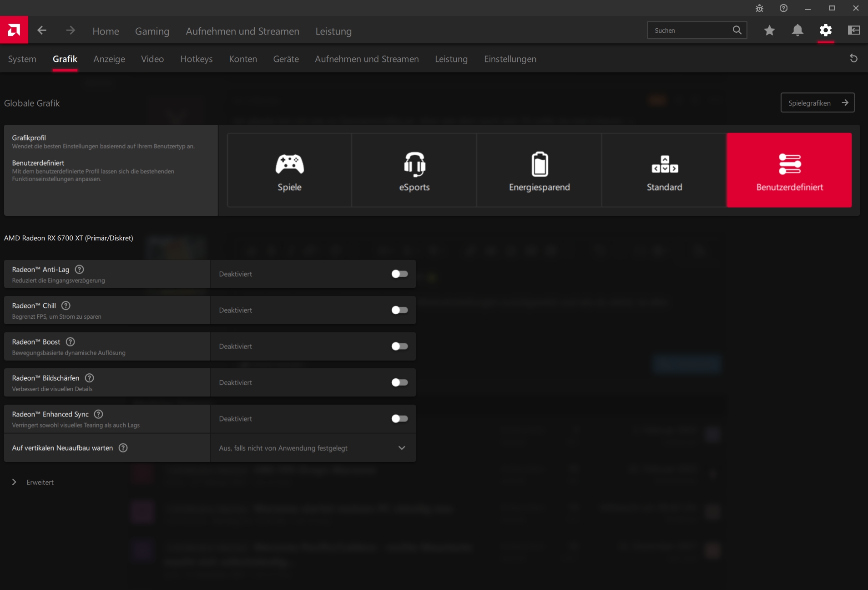868x590 pixels.
Task: Minimize the AMD software window
Action: (807, 8)
